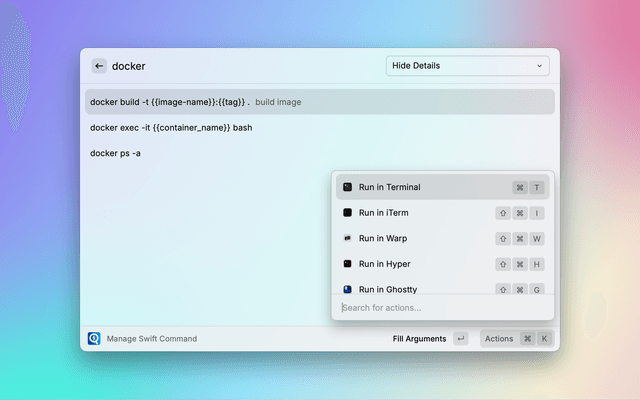Choose the Run in Terminal action

point(389,187)
